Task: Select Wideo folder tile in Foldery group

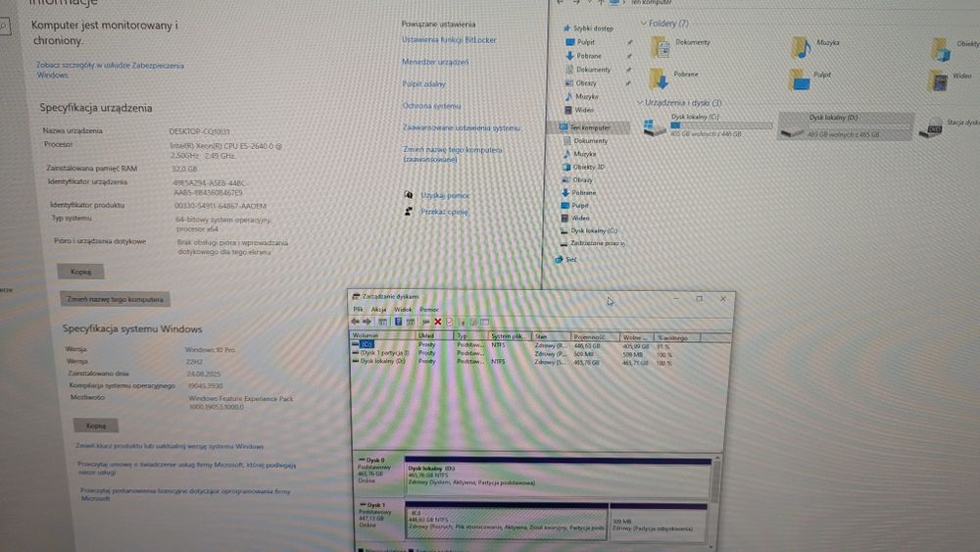Action: [952, 79]
